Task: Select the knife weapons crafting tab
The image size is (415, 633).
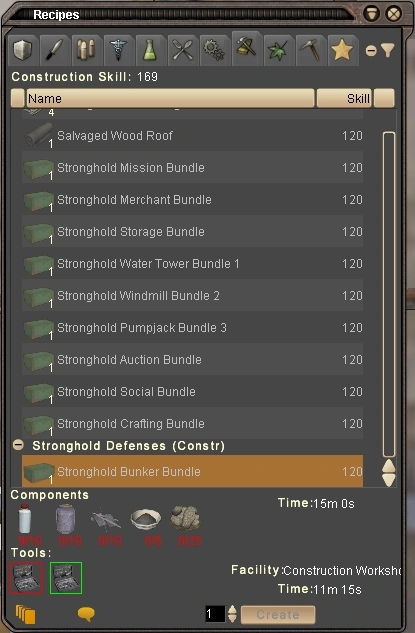Action: click(x=54, y=50)
